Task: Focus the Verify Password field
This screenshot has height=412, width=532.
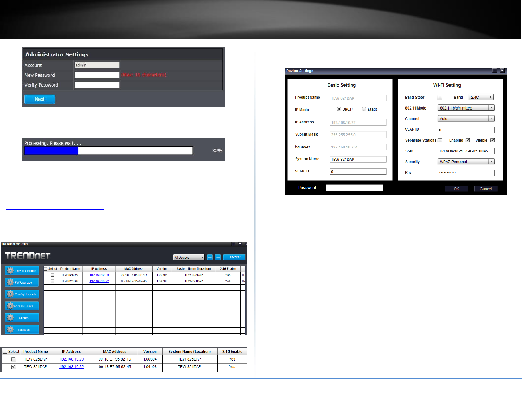Action: tap(97, 85)
